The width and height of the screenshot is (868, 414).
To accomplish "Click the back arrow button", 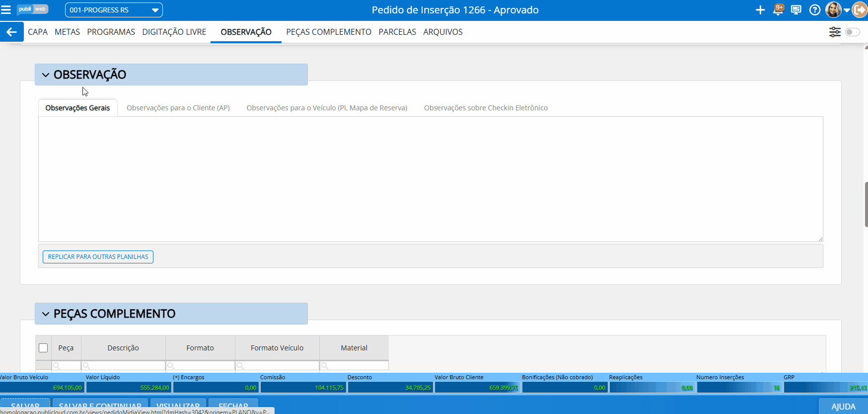I will pyautogui.click(x=11, y=32).
